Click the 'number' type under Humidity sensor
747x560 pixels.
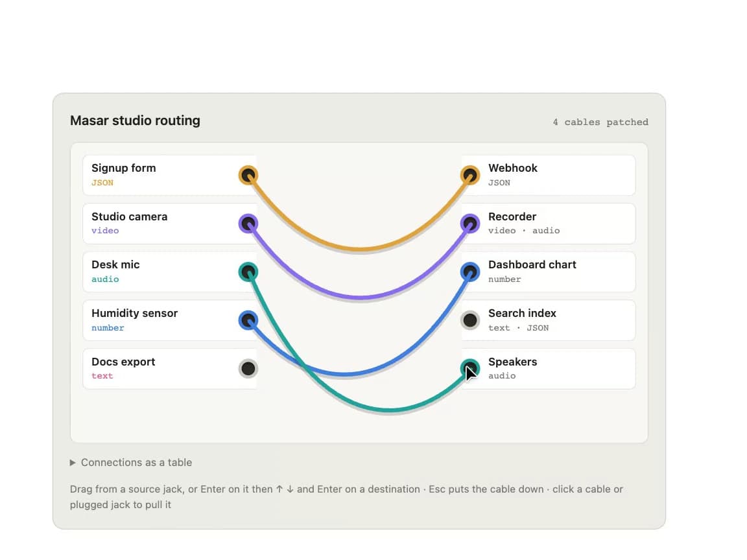click(x=108, y=327)
